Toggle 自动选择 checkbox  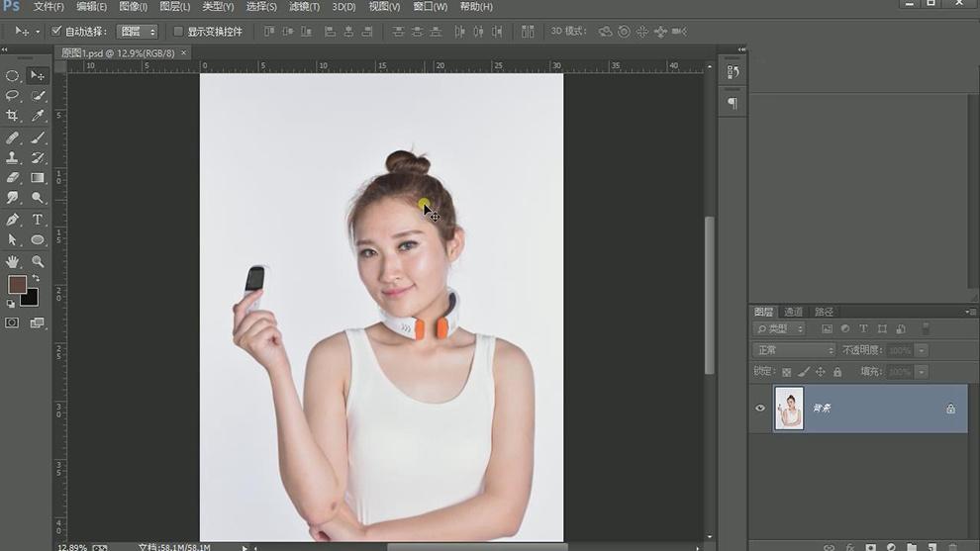coord(56,31)
